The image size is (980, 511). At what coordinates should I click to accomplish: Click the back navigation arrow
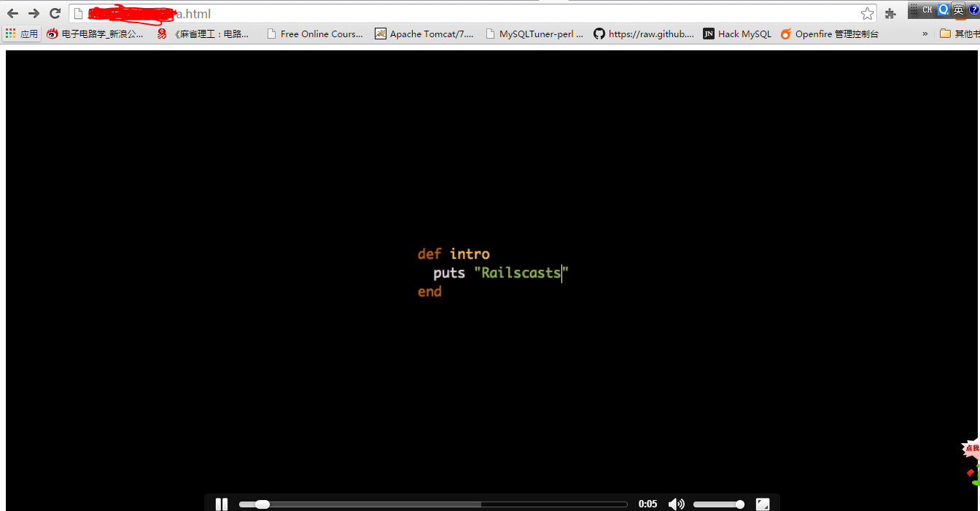[x=12, y=13]
